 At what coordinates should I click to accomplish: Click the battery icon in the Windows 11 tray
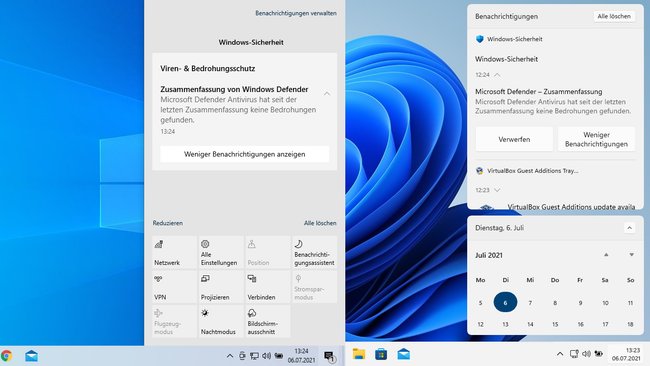coord(599,354)
